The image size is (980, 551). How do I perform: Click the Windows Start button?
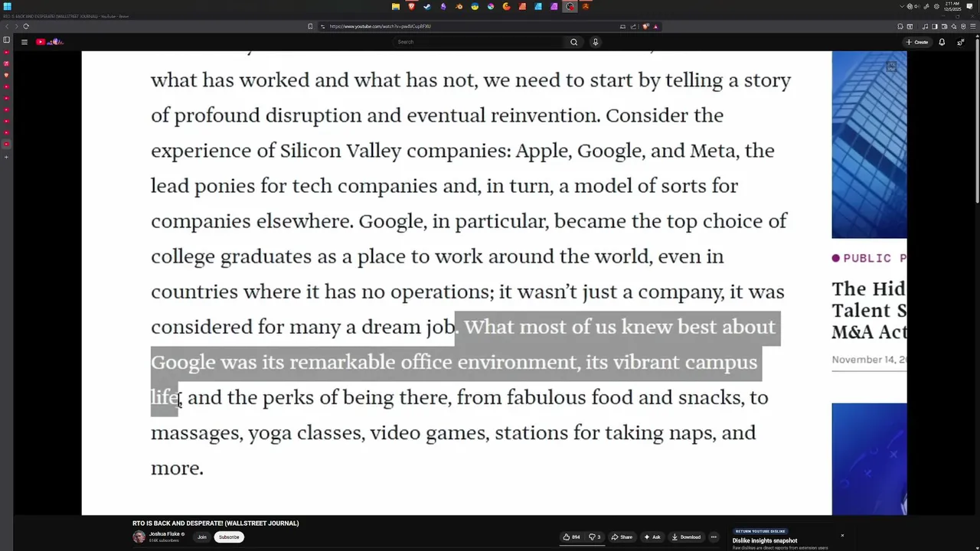pyautogui.click(x=8, y=6)
